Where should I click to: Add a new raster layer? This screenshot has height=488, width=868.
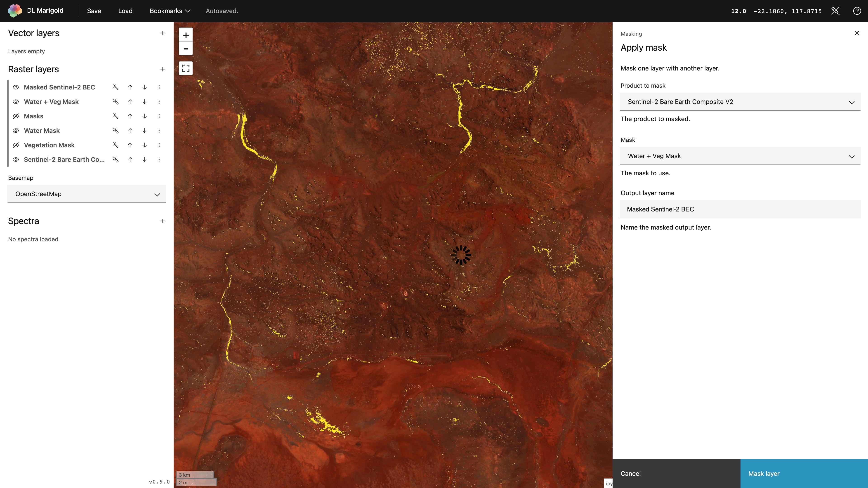[163, 69]
